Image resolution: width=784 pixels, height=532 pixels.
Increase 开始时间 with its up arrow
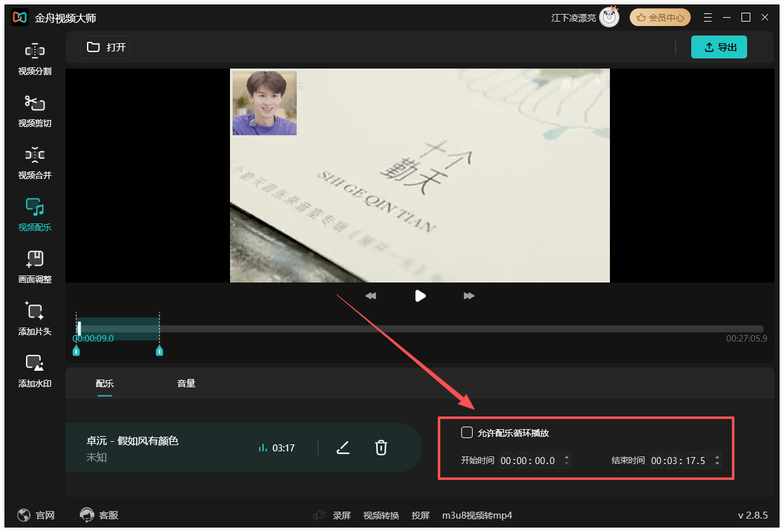tap(567, 457)
